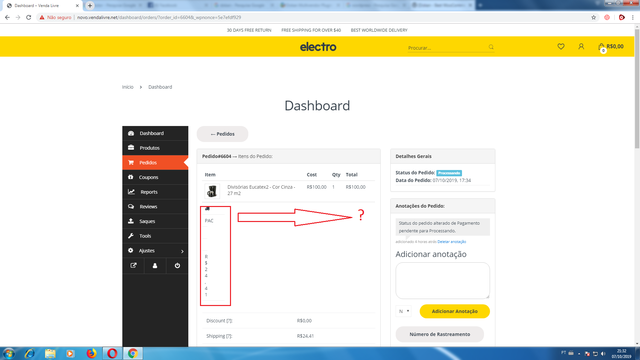Click the edit account user icon in sidebar
This screenshot has height=360, width=640.
(155, 266)
